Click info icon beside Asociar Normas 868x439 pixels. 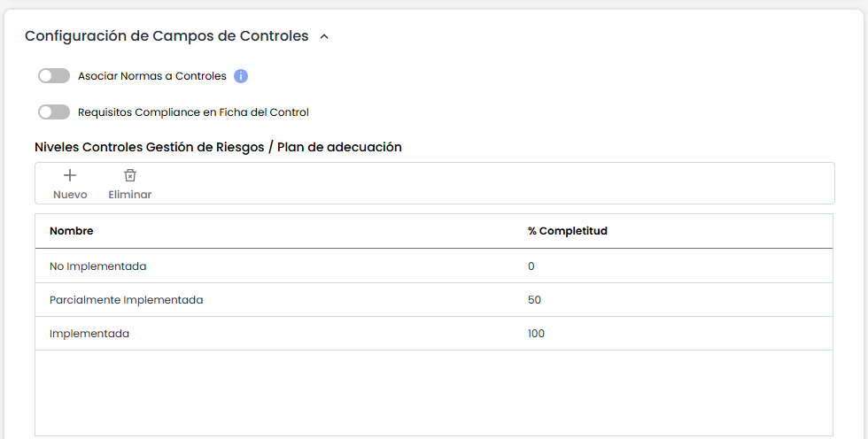coord(241,76)
